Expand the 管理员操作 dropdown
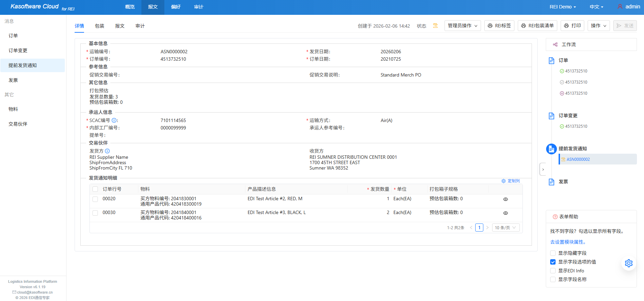 coord(462,26)
